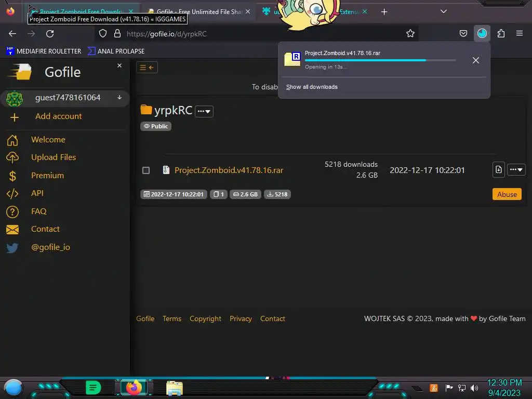
Task: Close the Gofile browser tab
Action: pyautogui.click(x=248, y=11)
